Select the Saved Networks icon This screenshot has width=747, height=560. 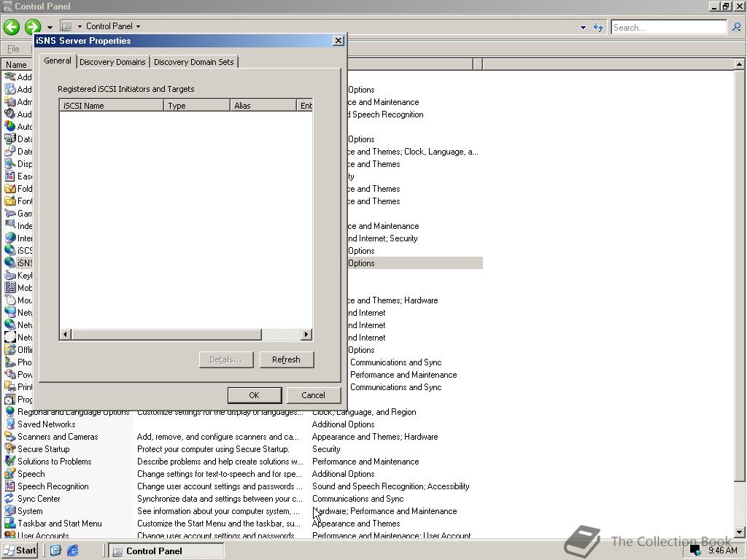coord(9,424)
